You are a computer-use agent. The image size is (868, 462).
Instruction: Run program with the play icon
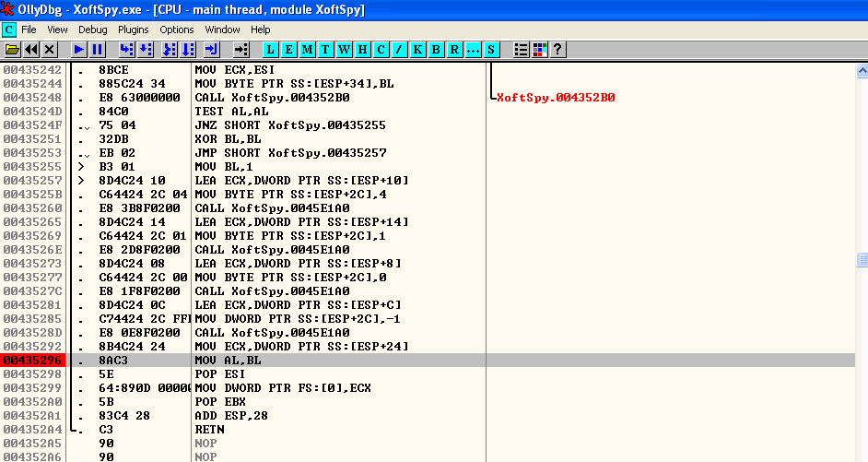(78, 49)
